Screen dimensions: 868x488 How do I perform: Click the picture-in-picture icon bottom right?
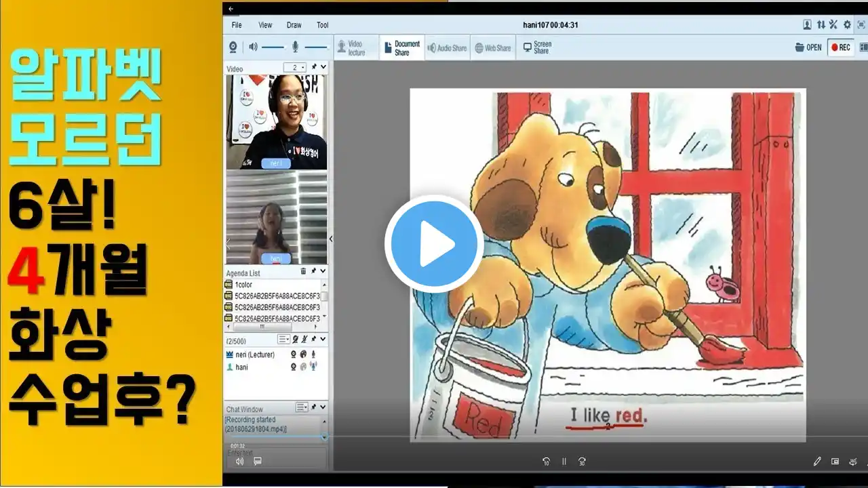tap(835, 462)
